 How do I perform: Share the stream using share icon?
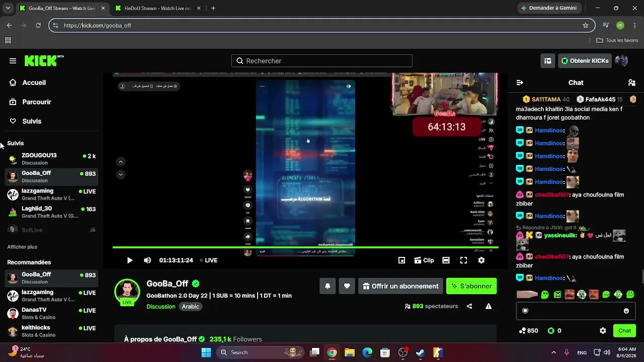point(469,306)
